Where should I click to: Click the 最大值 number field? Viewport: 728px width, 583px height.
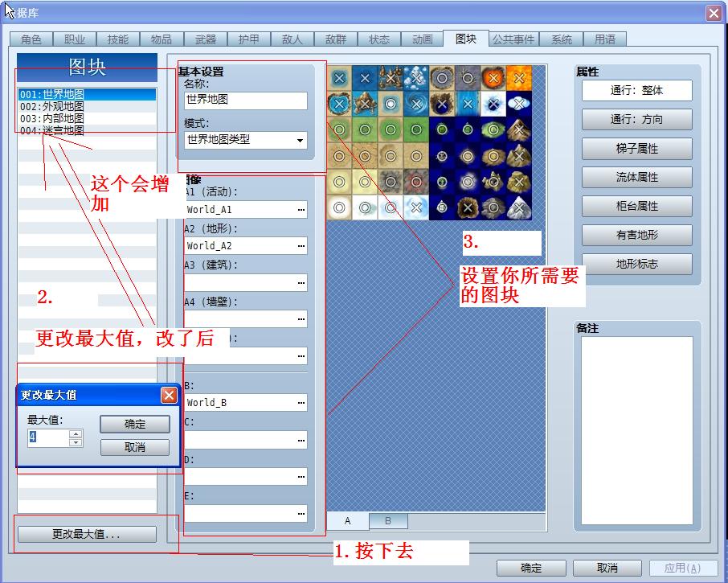pyautogui.click(x=48, y=437)
